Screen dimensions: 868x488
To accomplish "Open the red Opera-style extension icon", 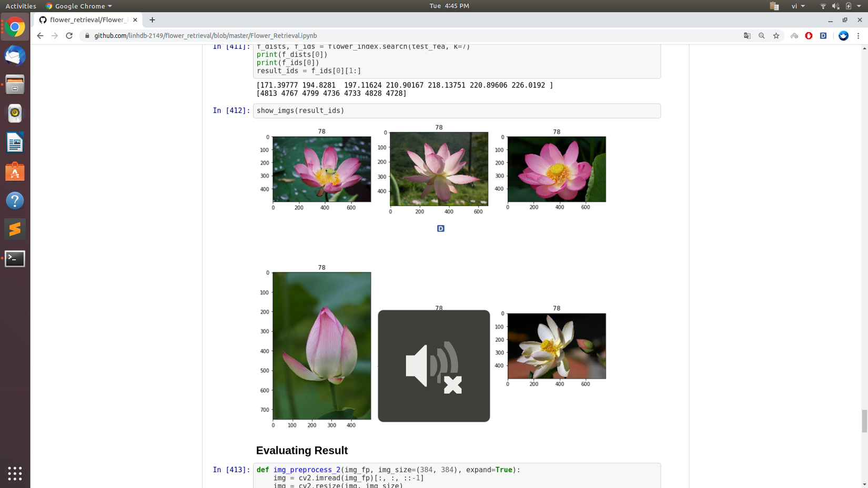I will click(x=809, y=36).
